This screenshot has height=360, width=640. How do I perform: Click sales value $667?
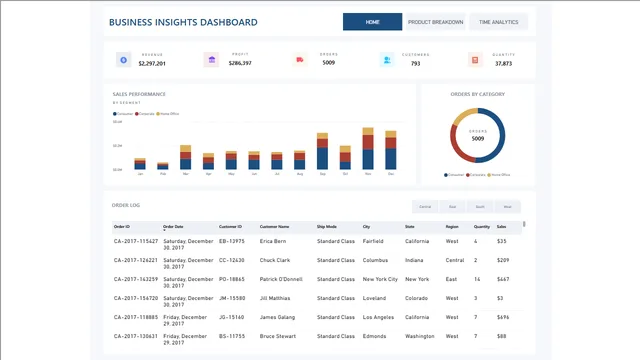[x=503, y=279]
